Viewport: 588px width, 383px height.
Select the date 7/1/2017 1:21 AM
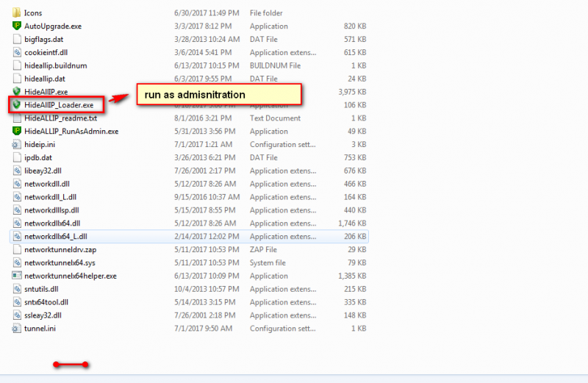pos(204,144)
